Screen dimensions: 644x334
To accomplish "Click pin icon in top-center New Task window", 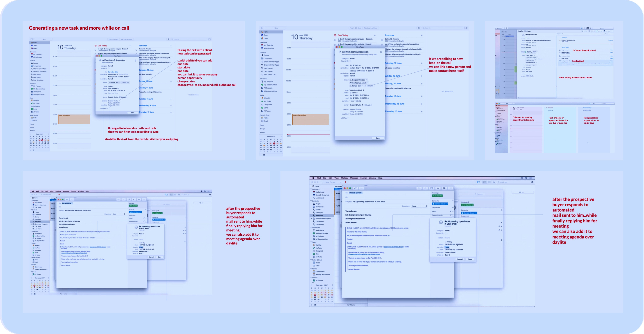I will pos(381,52).
